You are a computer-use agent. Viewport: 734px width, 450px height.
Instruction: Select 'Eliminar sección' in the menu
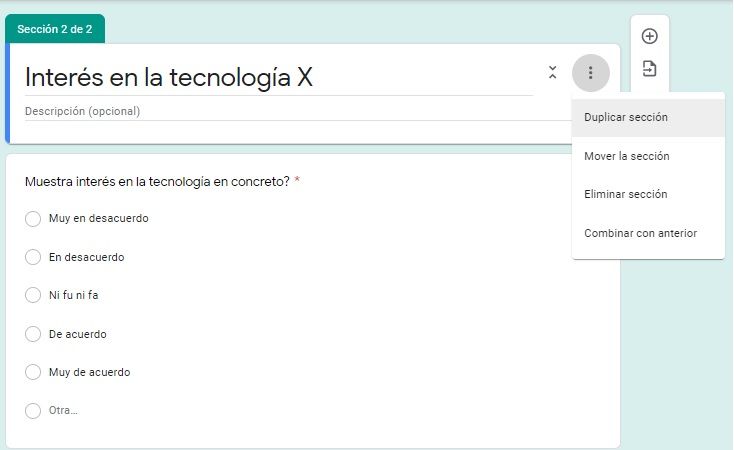pyautogui.click(x=625, y=194)
